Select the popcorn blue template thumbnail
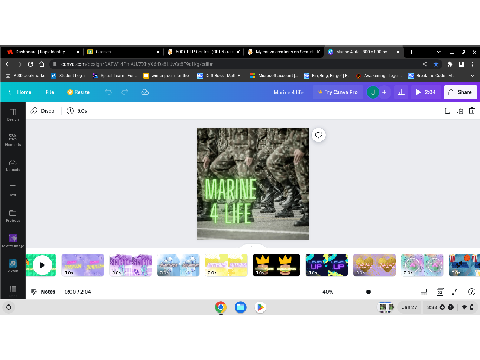 464,265
